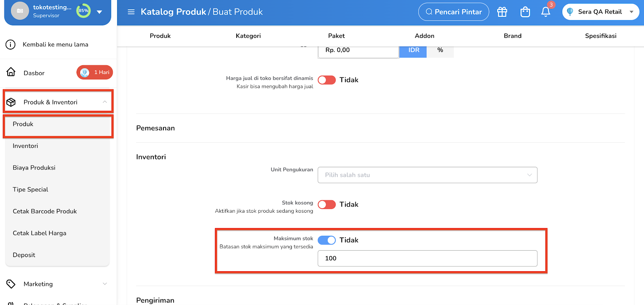
Task: Toggle Harga jual dinamis switch
Action: 327,80
